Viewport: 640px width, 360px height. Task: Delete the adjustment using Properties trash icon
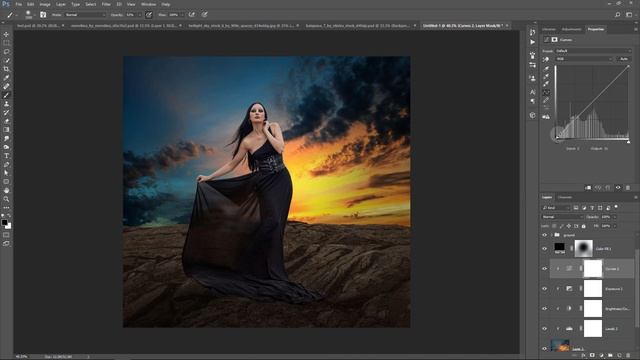(628, 188)
